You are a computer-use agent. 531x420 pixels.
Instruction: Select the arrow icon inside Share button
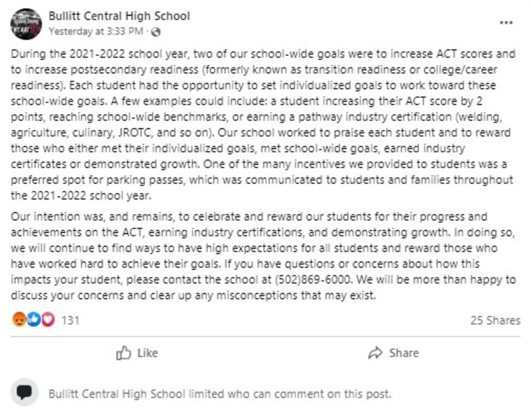(x=375, y=353)
